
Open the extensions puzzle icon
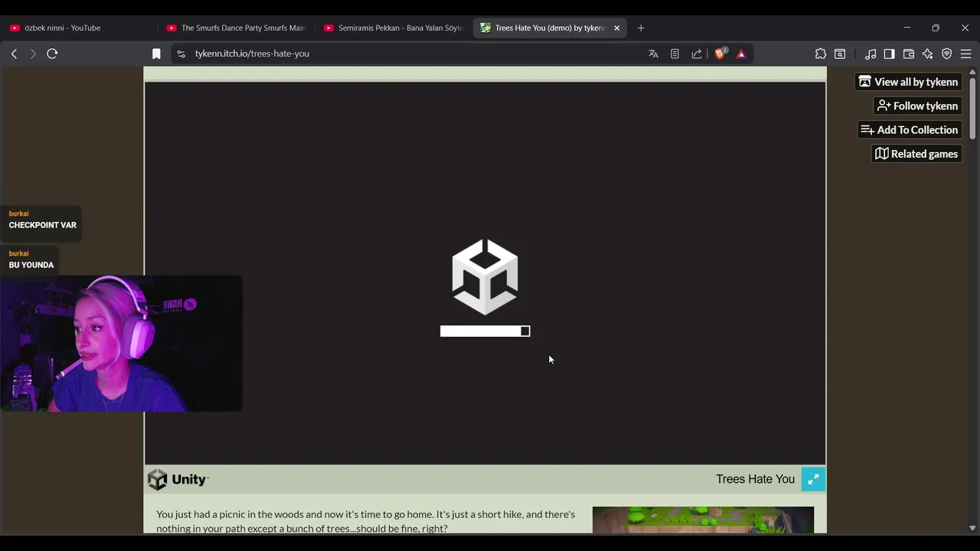coord(821,54)
